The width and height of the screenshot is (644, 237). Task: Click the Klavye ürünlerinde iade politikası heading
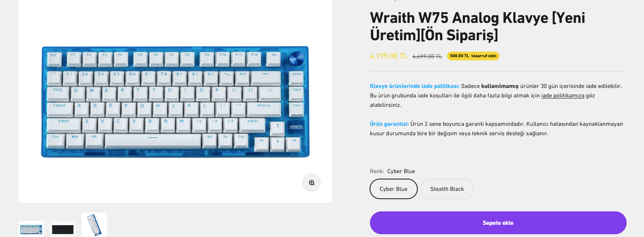point(415,86)
